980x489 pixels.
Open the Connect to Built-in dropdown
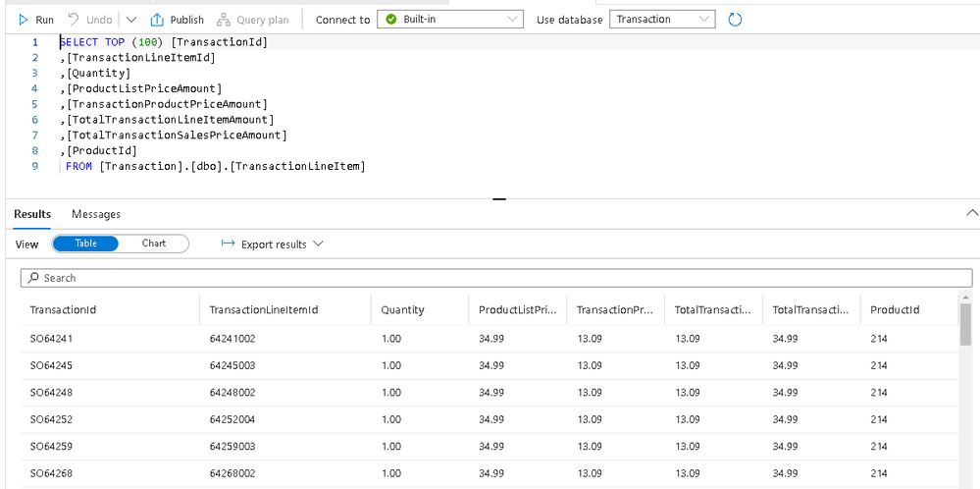point(450,20)
